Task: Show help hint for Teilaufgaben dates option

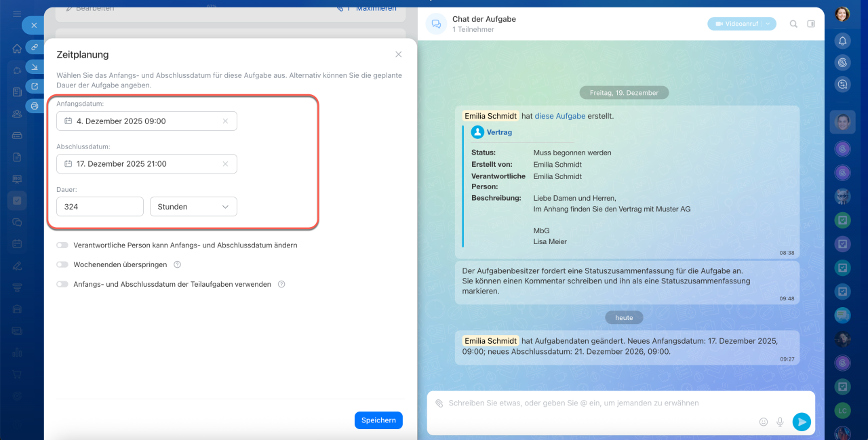Action: tap(281, 284)
